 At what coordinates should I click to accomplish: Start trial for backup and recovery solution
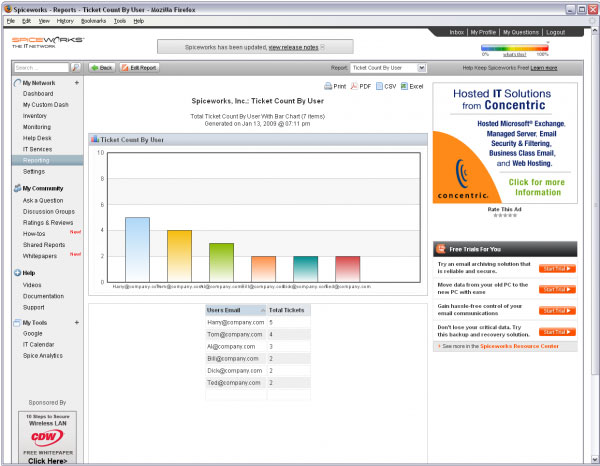tap(557, 332)
